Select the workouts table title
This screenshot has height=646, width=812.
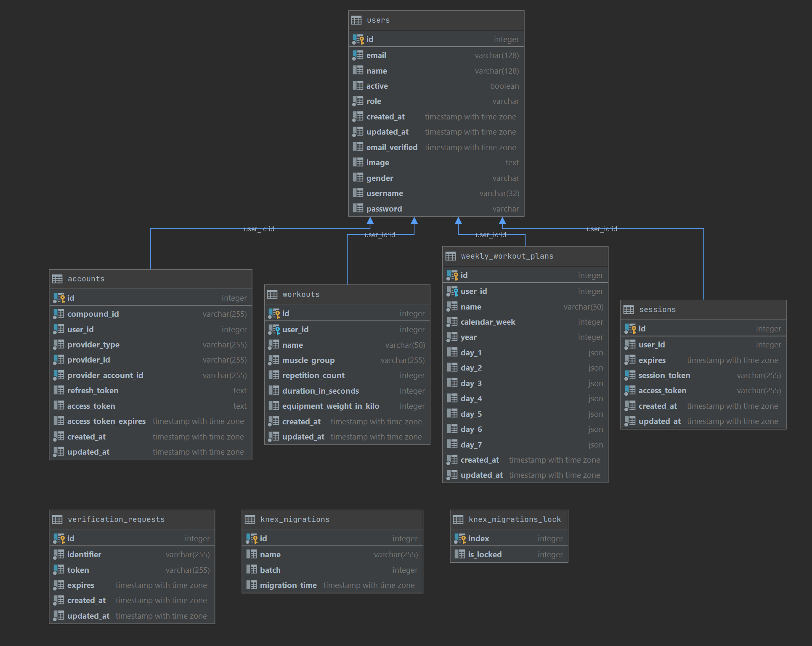pyautogui.click(x=301, y=294)
